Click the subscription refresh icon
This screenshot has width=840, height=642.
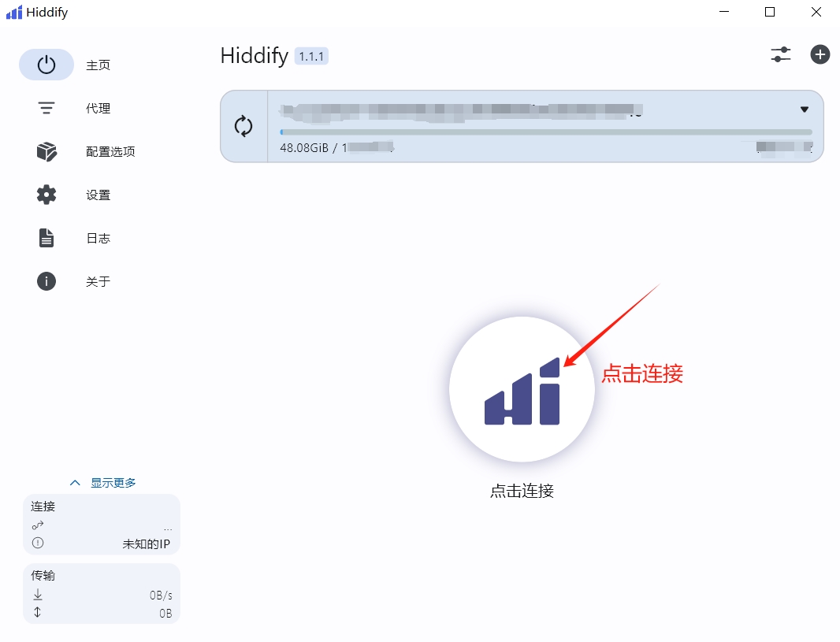pyautogui.click(x=243, y=125)
